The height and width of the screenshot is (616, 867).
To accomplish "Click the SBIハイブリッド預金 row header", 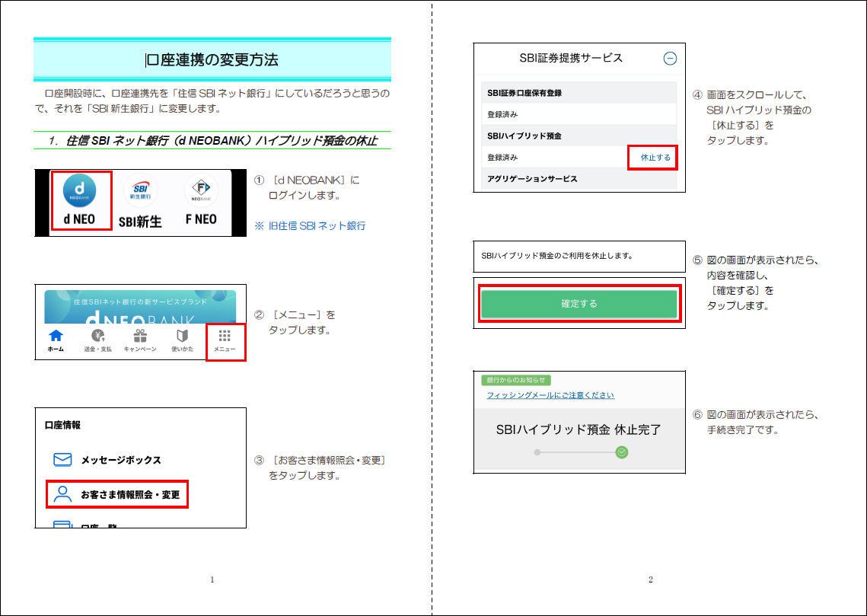I will [x=579, y=136].
